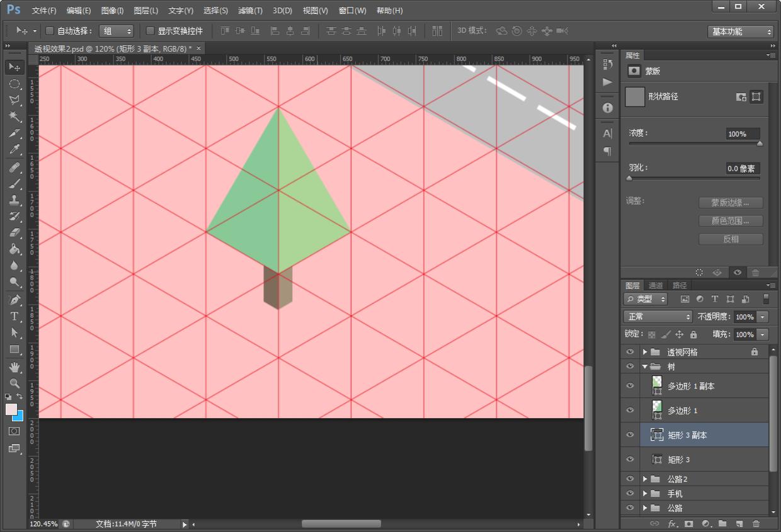Choose the Hand tool
The image size is (781, 532).
[14, 366]
